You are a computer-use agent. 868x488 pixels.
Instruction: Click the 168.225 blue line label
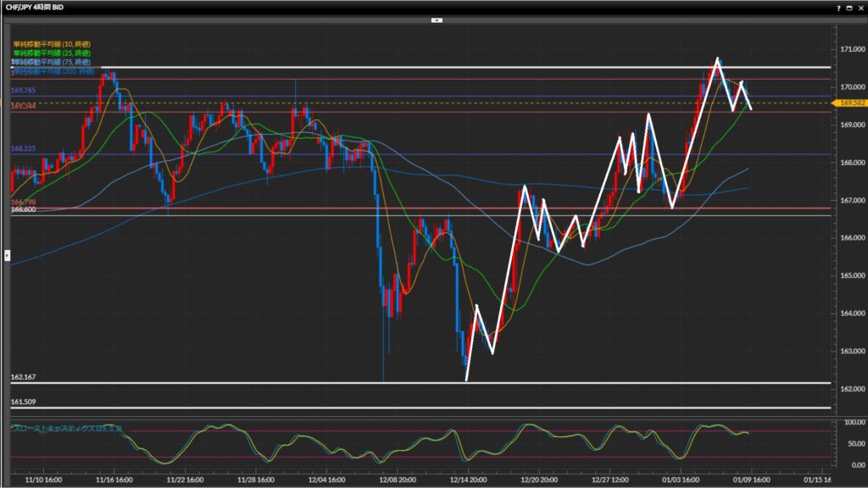click(x=23, y=148)
